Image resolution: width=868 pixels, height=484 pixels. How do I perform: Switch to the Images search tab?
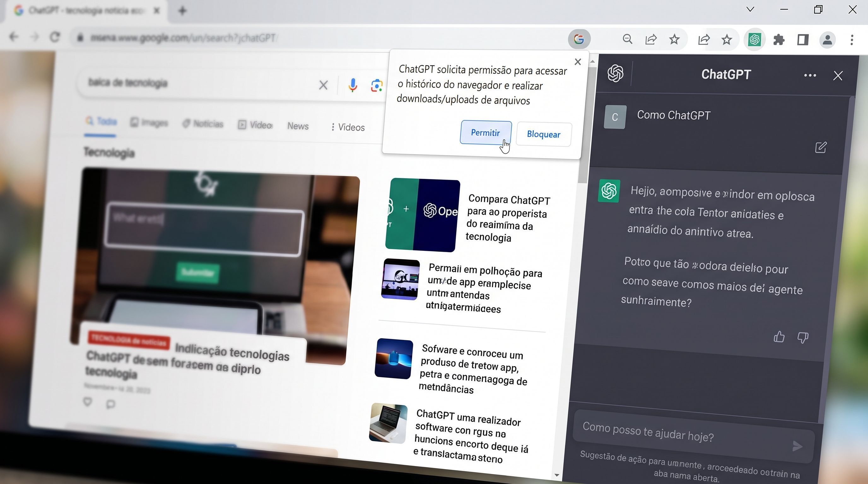pyautogui.click(x=149, y=123)
